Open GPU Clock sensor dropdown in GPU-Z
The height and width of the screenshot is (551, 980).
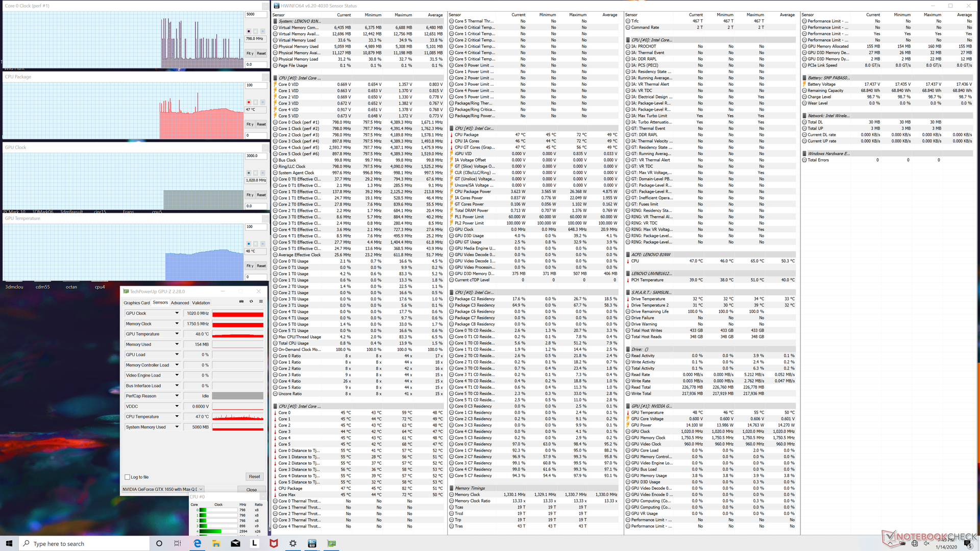tap(177, 313)
